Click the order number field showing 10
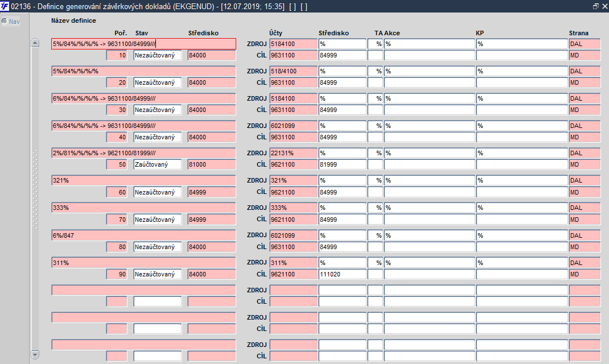609x364 pixels. [117, 55]
